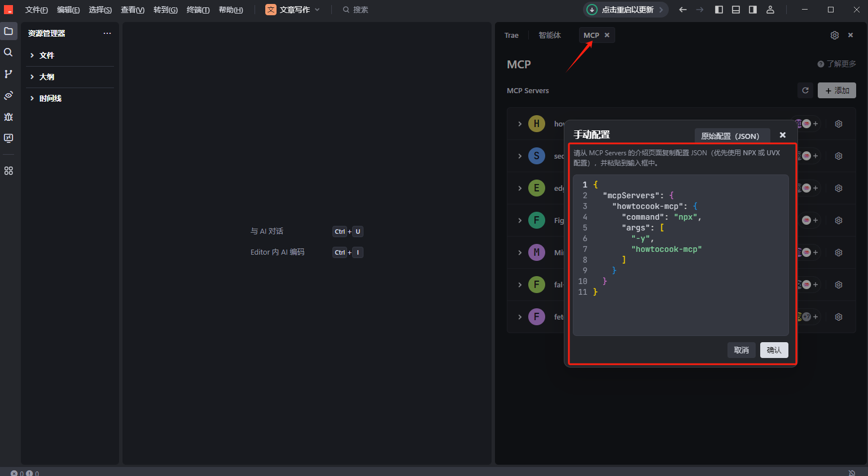Open the Debug bug icon view
Viewport: 868px width, 476px height.
click(8, 117)
